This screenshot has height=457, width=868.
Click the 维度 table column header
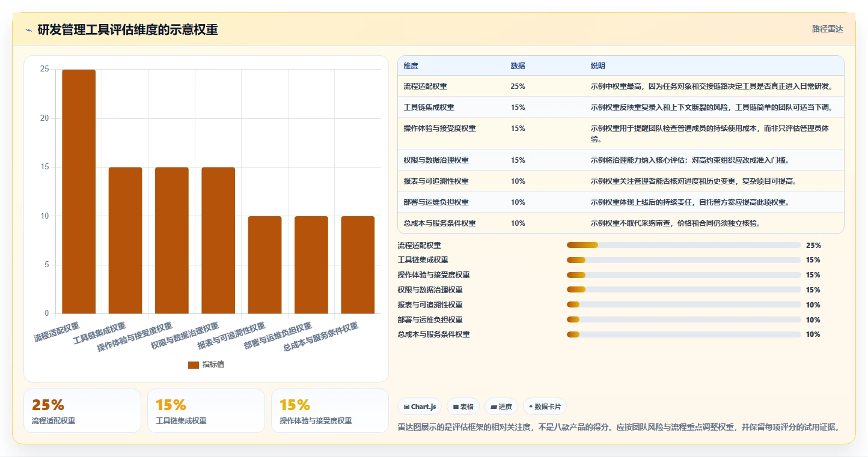pyautogui.click(x=411, y=65)
